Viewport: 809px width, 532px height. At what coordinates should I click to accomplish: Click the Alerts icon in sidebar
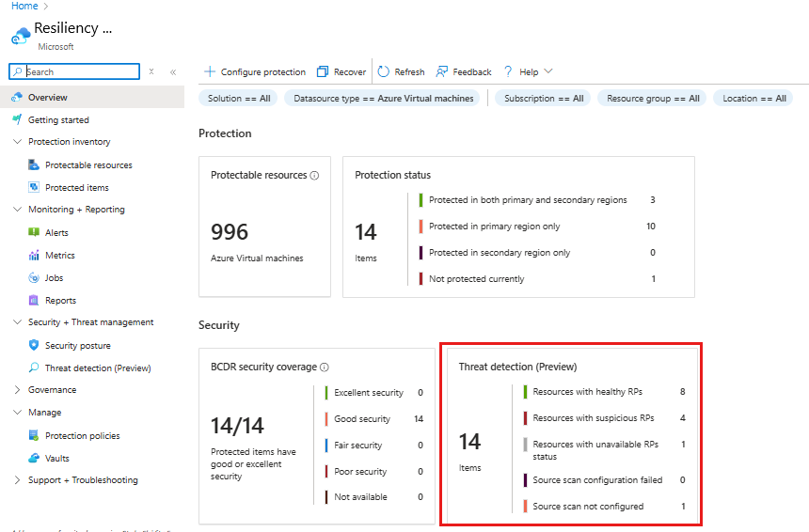(x=35, y=232)
